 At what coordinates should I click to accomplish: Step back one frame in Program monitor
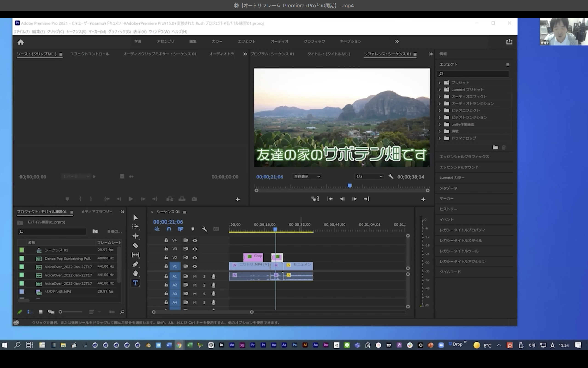pos(342,199)
